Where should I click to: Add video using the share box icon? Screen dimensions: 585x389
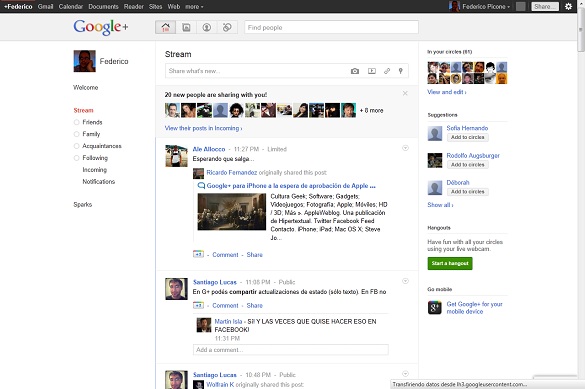point(372,71)
